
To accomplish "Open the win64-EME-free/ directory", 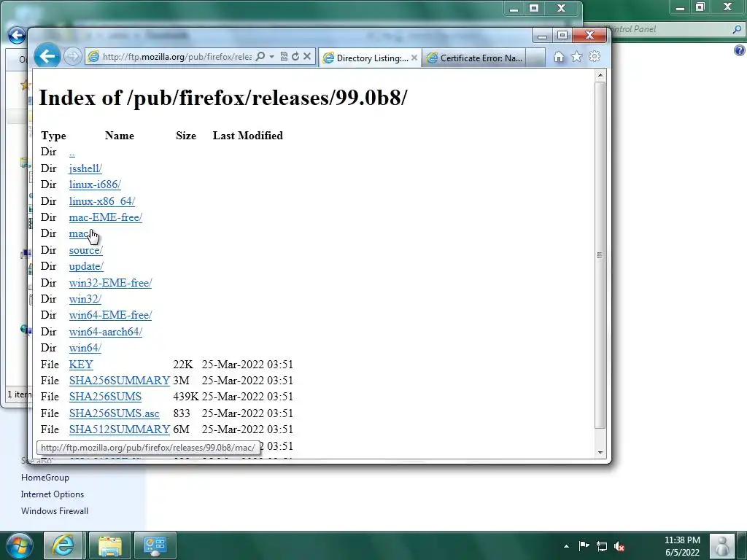I will [x=110, y=315].
